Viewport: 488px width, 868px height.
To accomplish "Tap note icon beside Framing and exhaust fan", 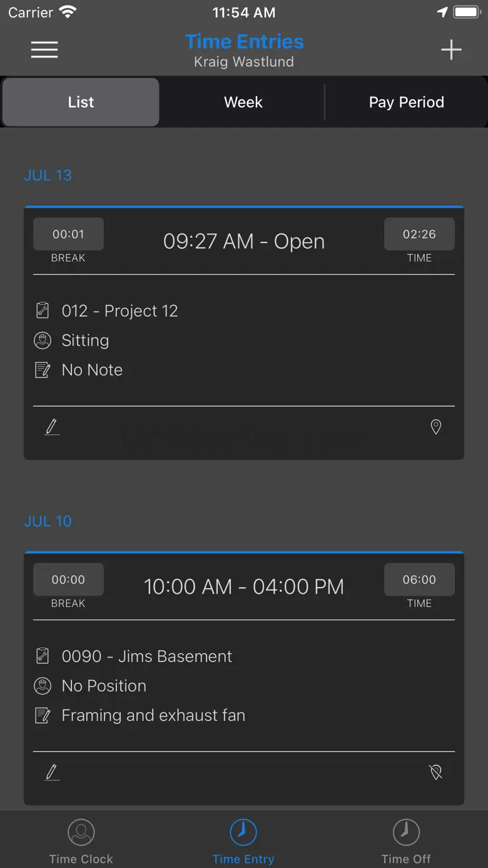I will pos(43,715).
